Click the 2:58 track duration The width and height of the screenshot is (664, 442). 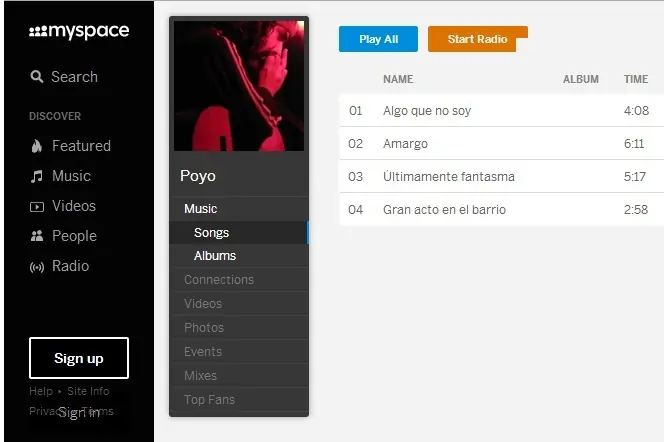(636, 210)
